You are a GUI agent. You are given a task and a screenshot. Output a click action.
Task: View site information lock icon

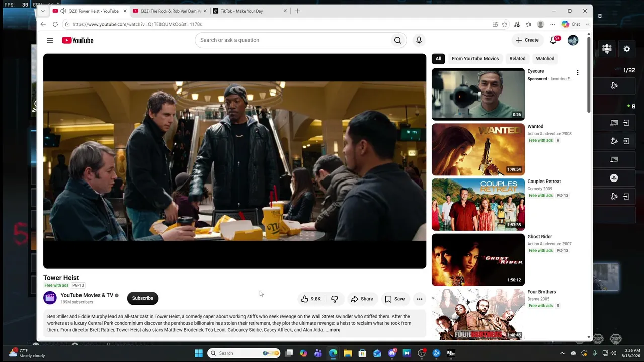(67, 24)
